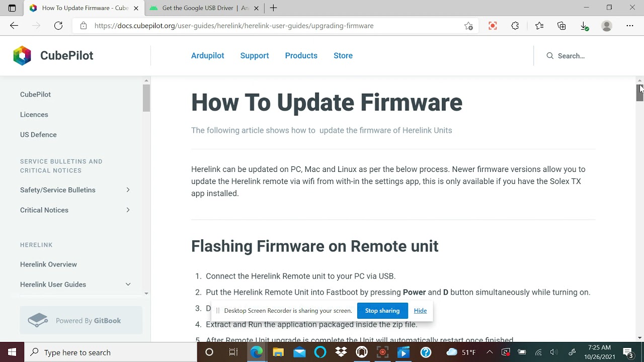The image size is (644, 362).
Task: Click the search magnifier icon
Action: [x=550, y=56]
